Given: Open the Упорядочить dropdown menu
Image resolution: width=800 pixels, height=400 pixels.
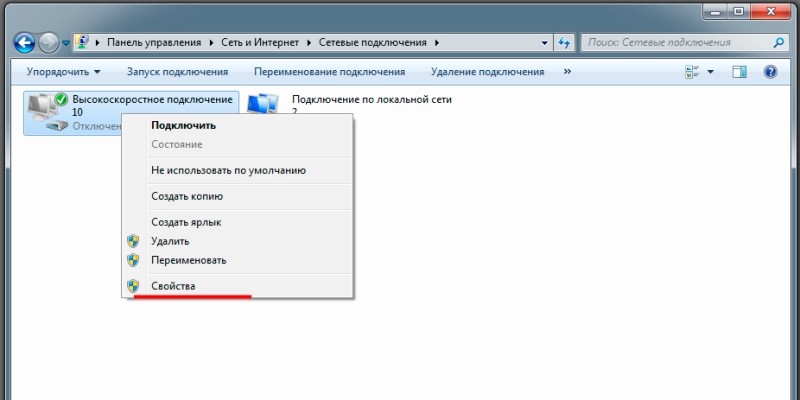Looking at the screenshot, I should coord(63,72).
